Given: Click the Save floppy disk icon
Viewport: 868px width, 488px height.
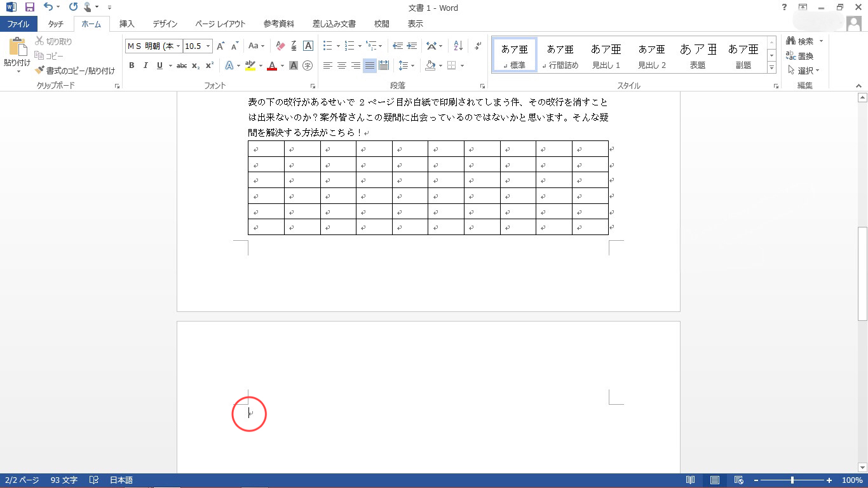Looking at the screenshot, I should click(x=29, y=8).
